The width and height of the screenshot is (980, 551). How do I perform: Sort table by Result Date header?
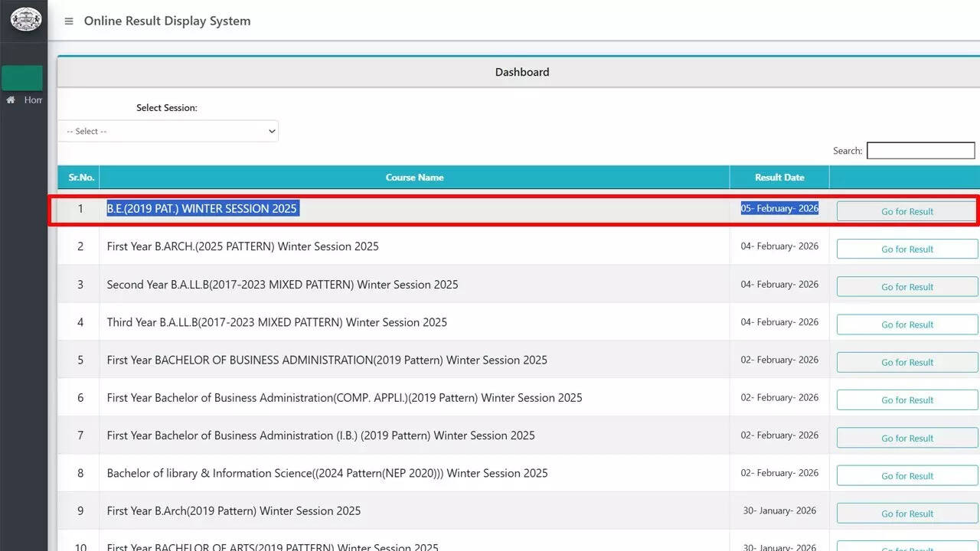pyautogui.click(x=779, y=178)
